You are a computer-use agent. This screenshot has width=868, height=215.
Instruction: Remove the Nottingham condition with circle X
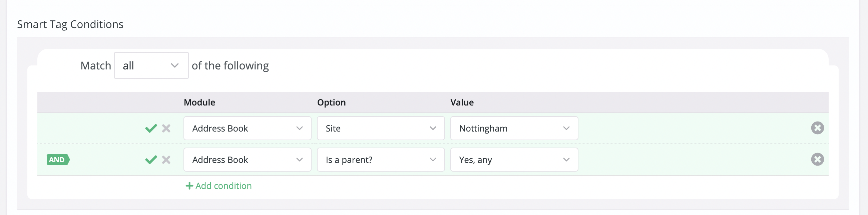(x=817, y=128)
